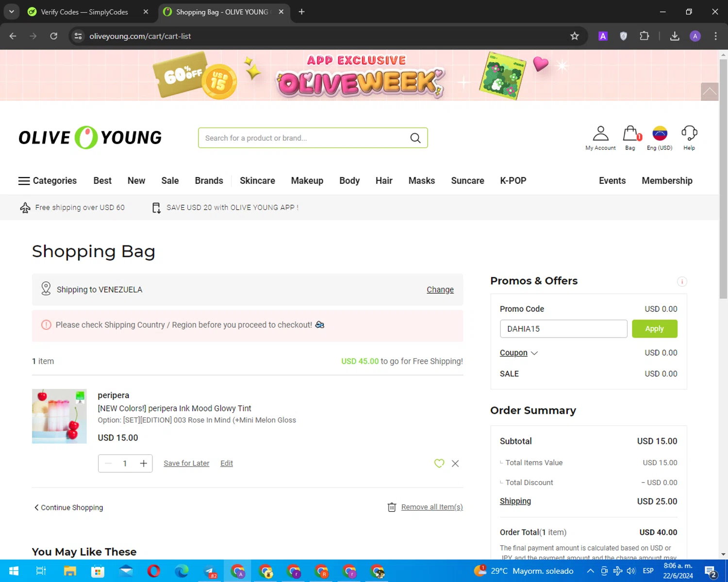Open Chrome three-dot menu
The width and height of the screenshot is (728, 582).
(x=715, y=36)
